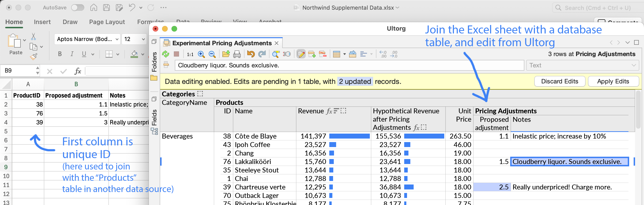The image size is (644, 205).
Task: Click the zoom in magnifier in Ultorg
Action: [201, 54]
